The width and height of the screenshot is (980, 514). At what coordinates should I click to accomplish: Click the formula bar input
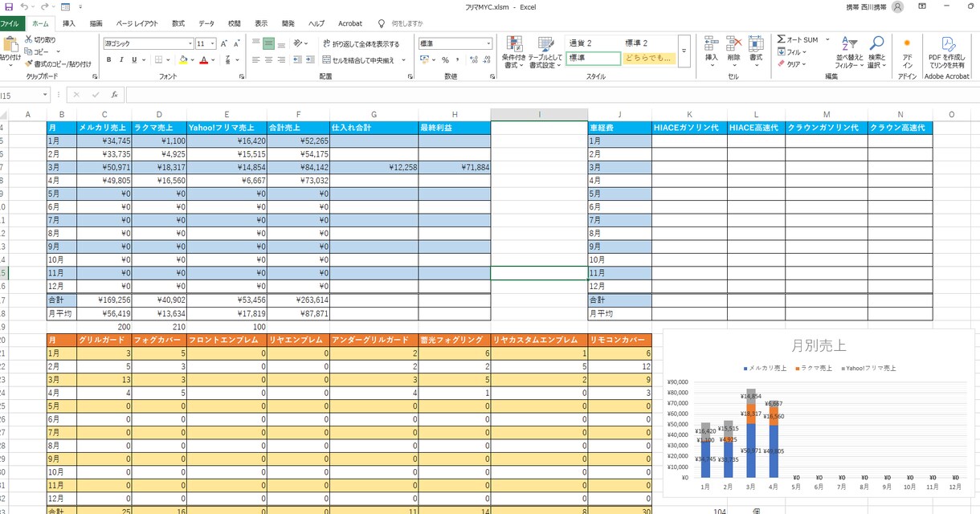[x=551, y=95]
